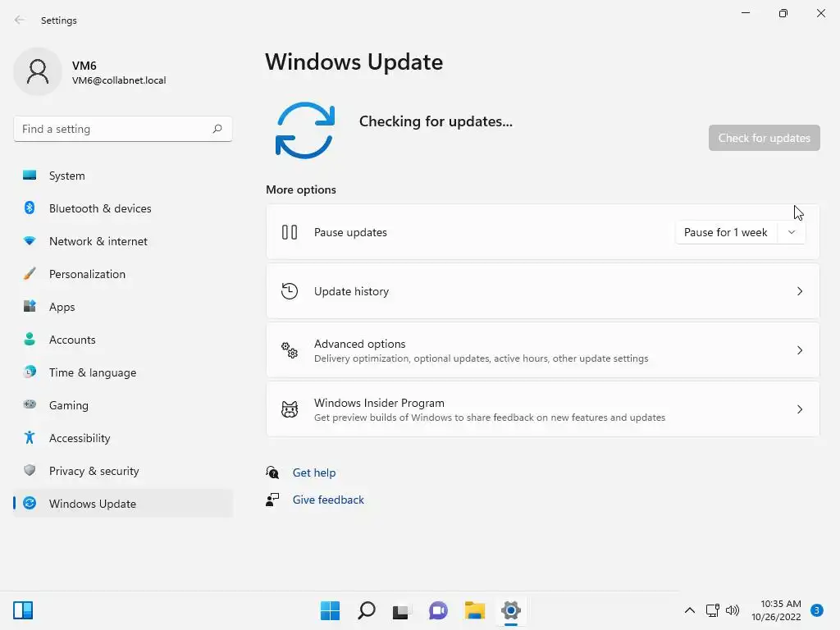Click the Network wifi icon in sidebar

click(x=30, y=241)
